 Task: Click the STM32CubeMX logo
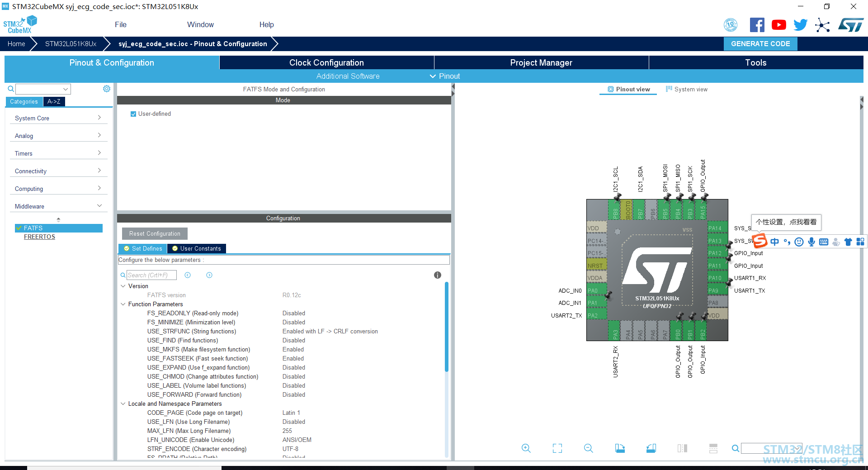tap(20, 25)
